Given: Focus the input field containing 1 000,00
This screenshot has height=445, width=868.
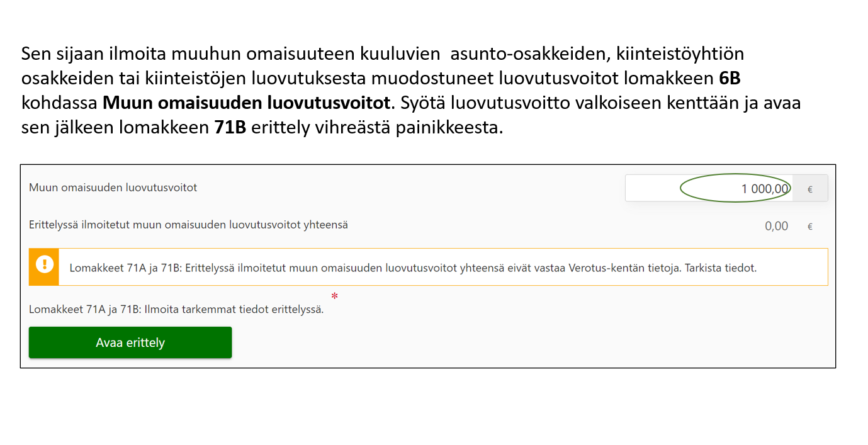Looking at the screenshot, I should pos(709,188).
